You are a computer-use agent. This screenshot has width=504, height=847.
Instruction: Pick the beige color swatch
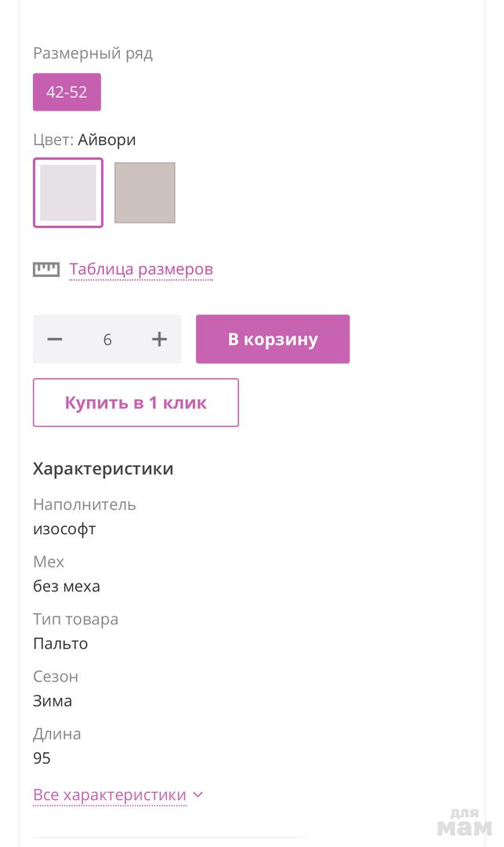[x=145, y=193]
